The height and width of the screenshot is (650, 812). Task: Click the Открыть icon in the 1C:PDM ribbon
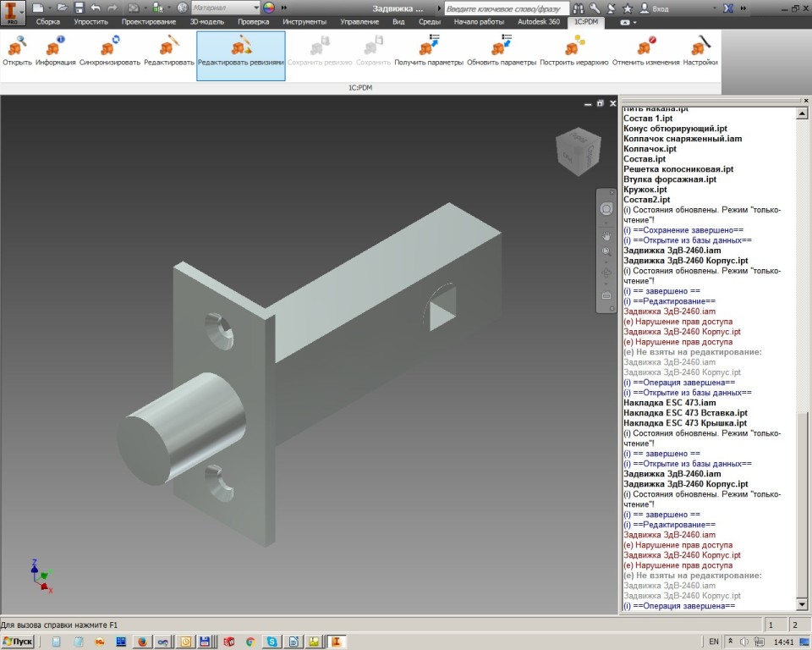click(x=17, y=49)
